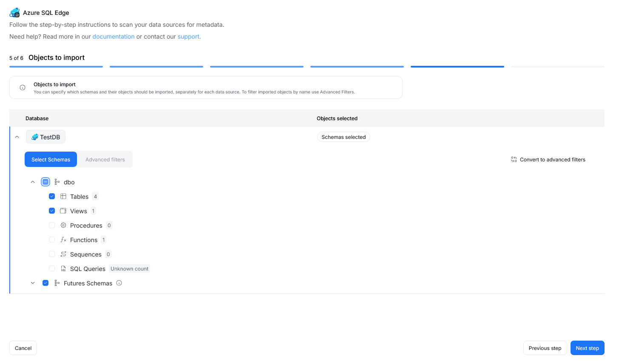Click the Functions fx icon
The width and height of the screenshot is (619, 364).
coord(63,240)
